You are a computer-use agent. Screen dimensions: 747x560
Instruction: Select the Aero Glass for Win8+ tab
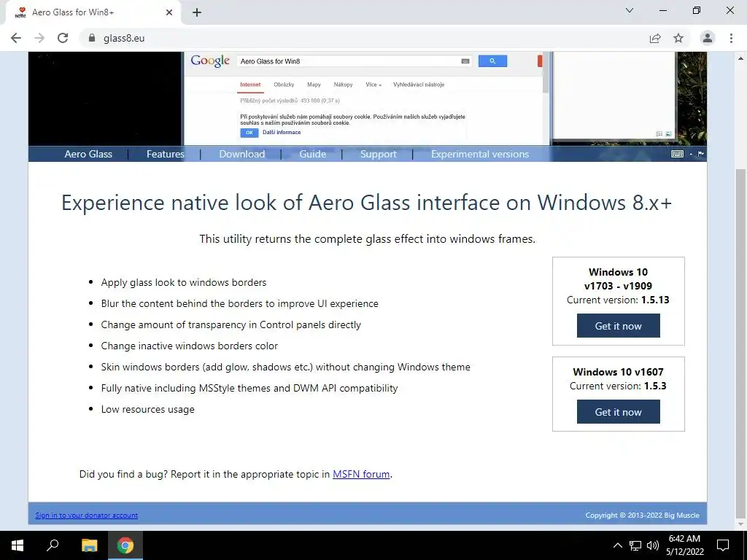[x=93, y=12]
